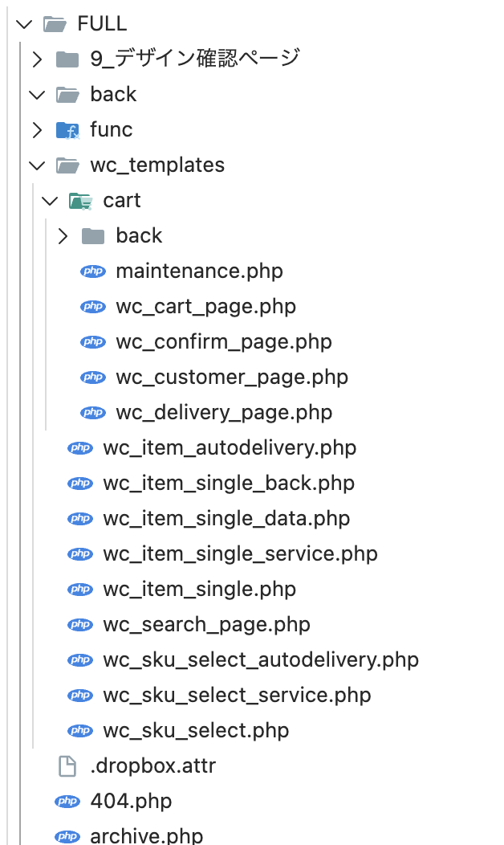Click the PHP icon beside maintenance.php
504x845 pixels.
93,271
